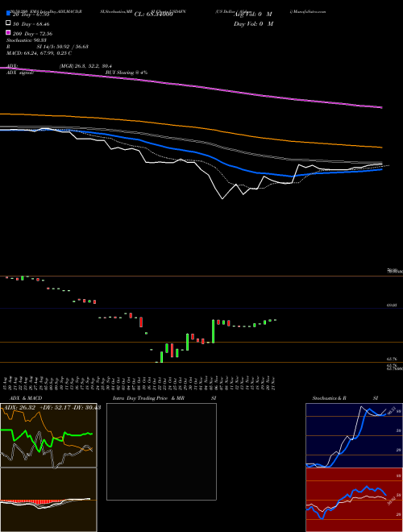Viewport: 403px width, 532px height.
Task: Click the 'ADX & MACD' panel title
Action: click(26, 398)
